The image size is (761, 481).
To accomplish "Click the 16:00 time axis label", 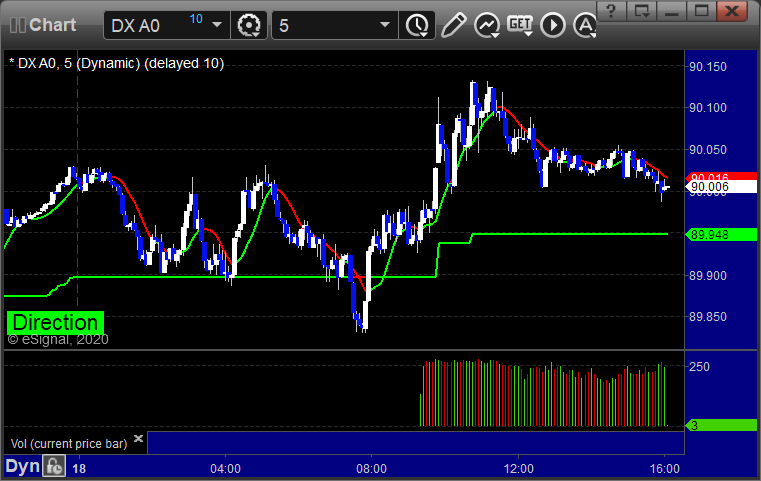I will click(664, 469).
